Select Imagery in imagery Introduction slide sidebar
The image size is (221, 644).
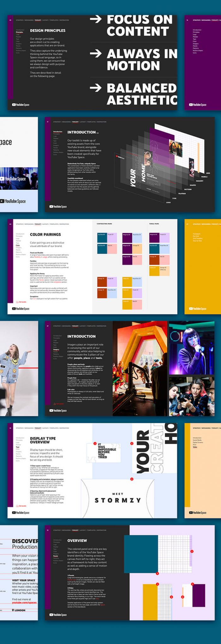tap(56, 349)
